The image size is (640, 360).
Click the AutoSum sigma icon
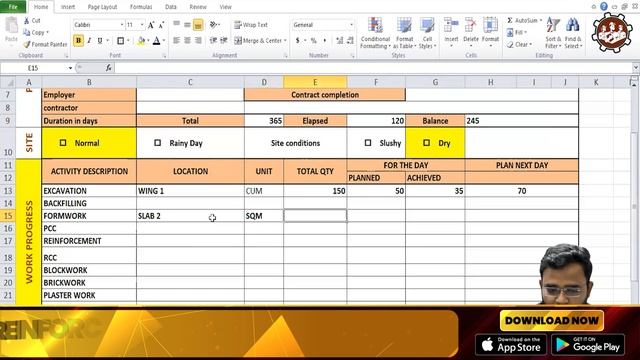(510, 20)
